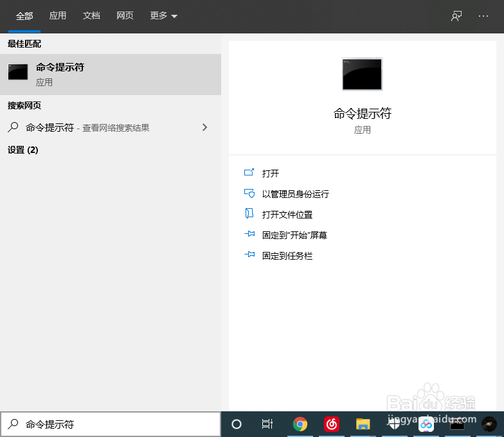Choose 打开文件位置
Viewport: 504px width, 437px height.
(287, 215)
